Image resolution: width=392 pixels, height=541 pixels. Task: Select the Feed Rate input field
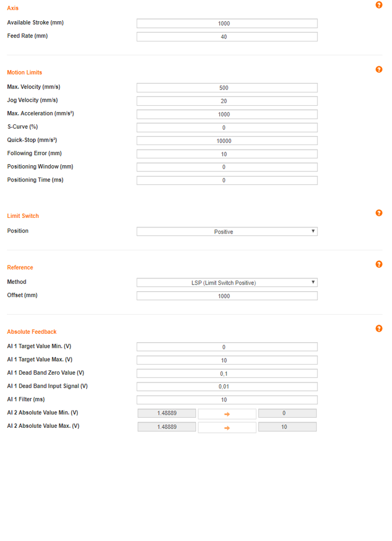click(227, 37)
